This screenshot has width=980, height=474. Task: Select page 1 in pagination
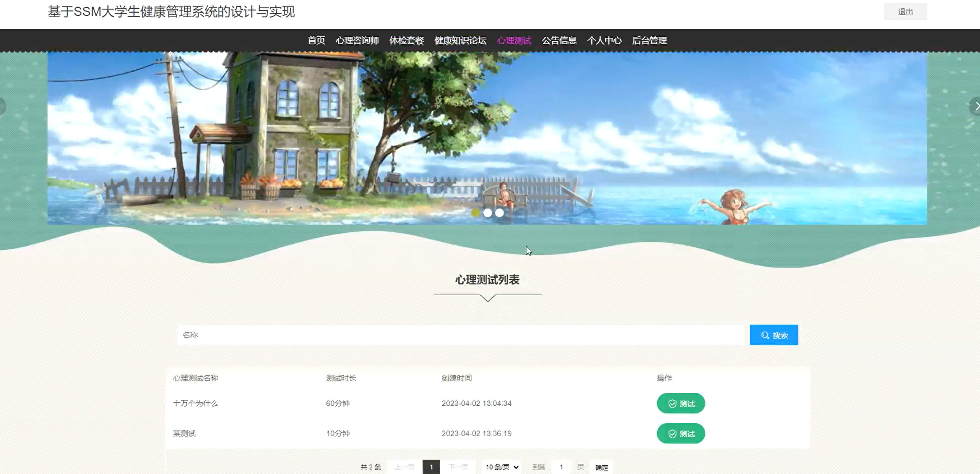(431, 467)
